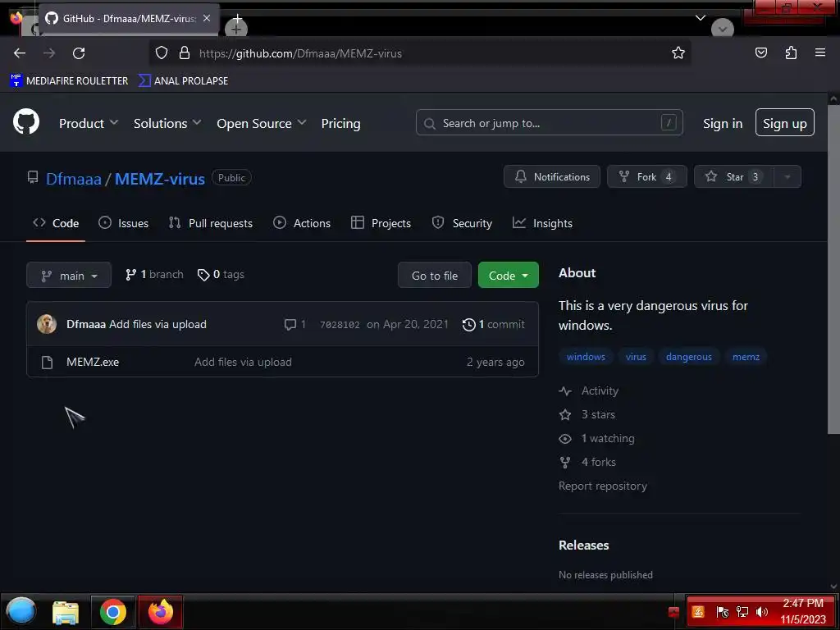Open the Firefox hamburger menu
The height and width of the screenshot is (630, 840).
tap(819, 52)
